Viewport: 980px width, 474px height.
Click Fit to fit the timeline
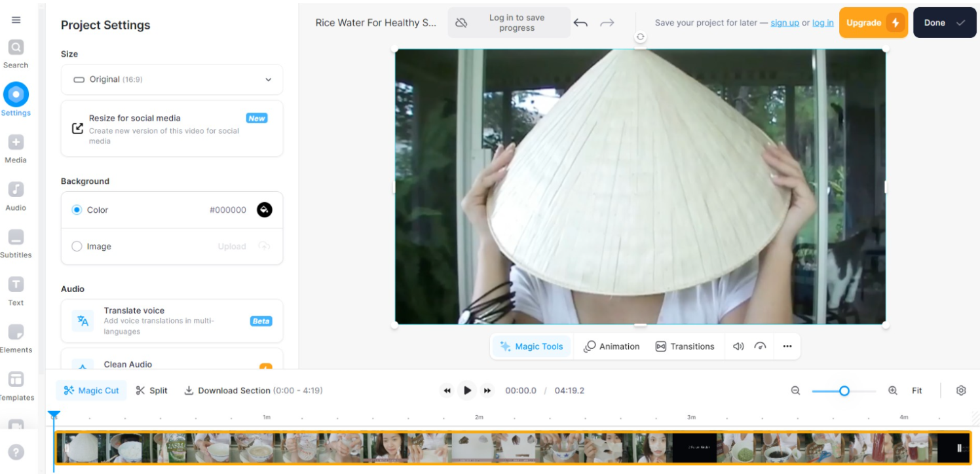(916, 390)
